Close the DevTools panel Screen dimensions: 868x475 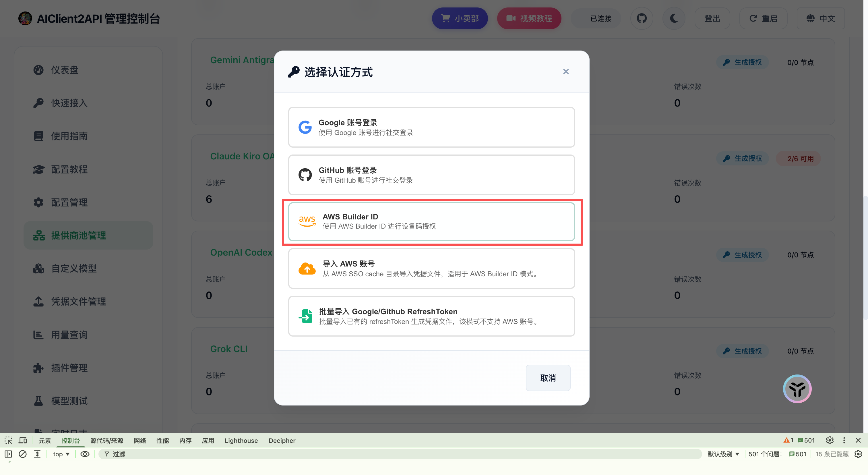coord(858,440)
